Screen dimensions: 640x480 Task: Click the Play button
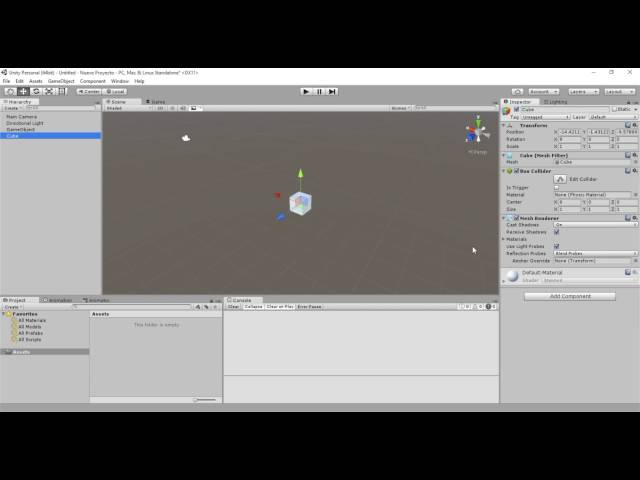point(306,91)
